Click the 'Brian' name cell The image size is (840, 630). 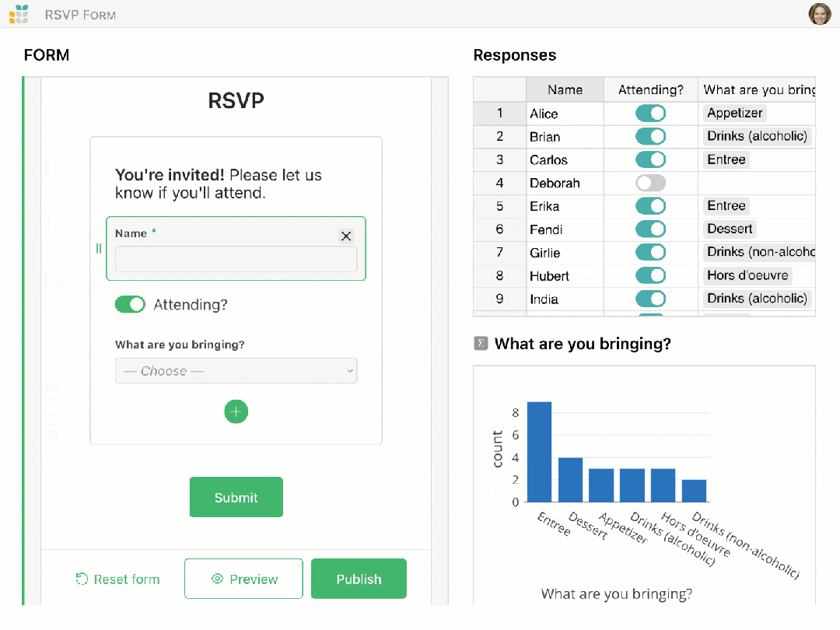click(565, 137)
